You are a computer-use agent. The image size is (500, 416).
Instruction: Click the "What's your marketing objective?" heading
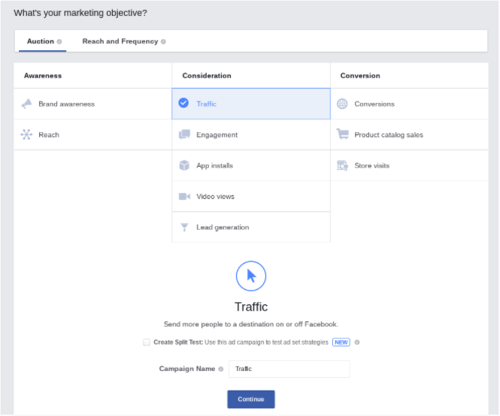pos(80,13)
